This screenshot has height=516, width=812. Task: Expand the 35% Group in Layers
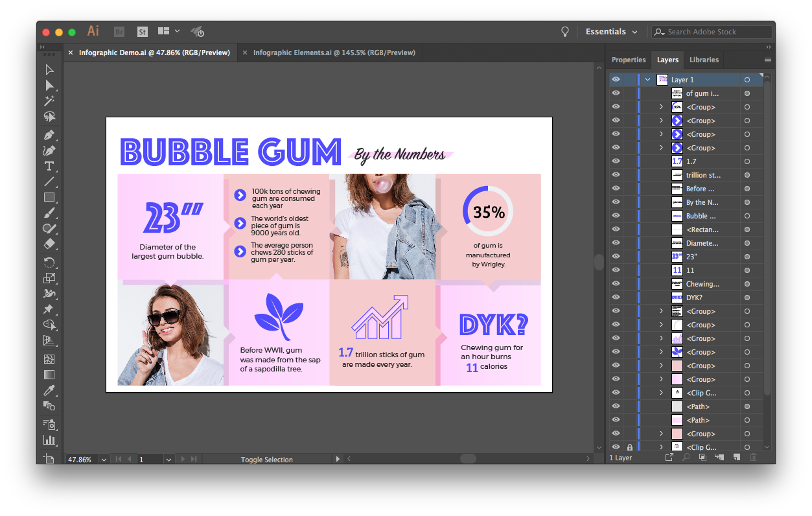[661, 107]
